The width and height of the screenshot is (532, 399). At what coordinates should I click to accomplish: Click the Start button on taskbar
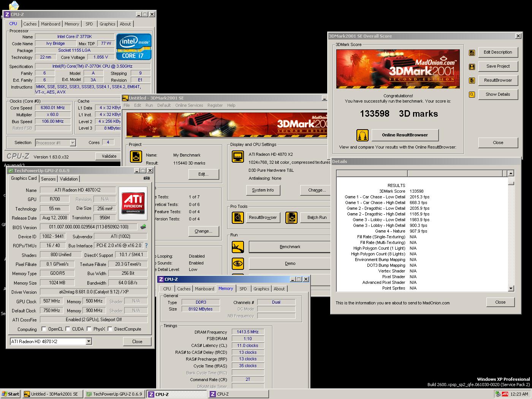coord(11,394)
